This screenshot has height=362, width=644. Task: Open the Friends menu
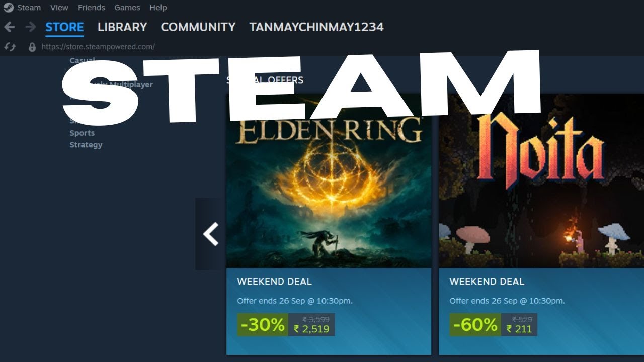92,8
